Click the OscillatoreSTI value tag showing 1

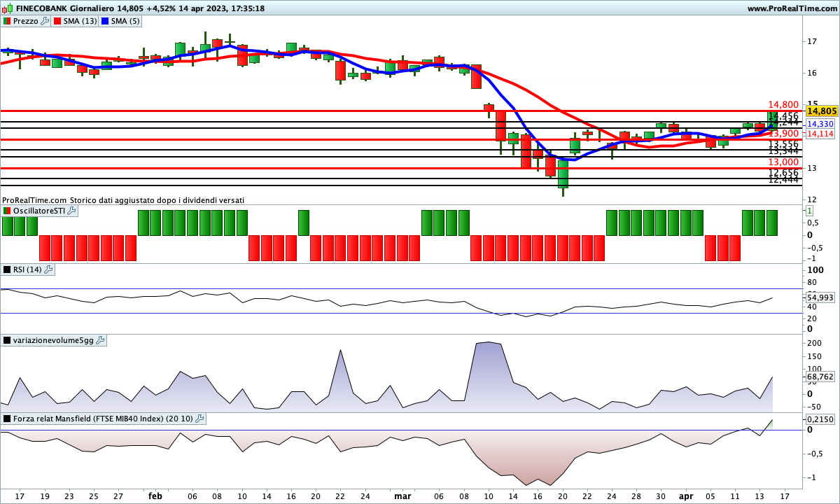pos(809,211)
